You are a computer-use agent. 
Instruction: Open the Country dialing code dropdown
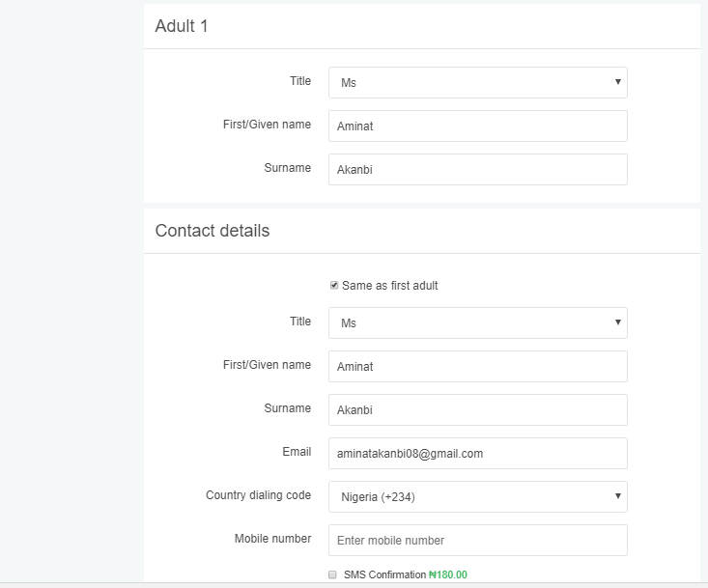click(478, 497)
